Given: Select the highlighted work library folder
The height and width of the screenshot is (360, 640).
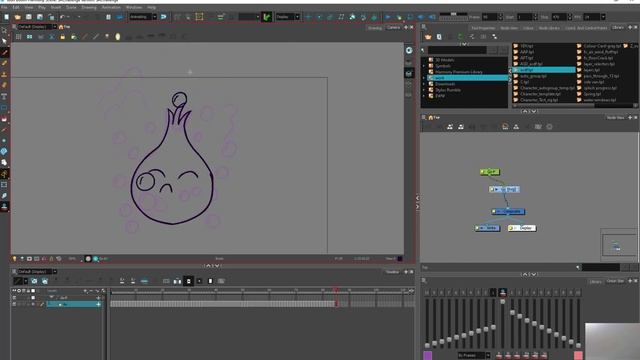Looking at the screenshot, I should pyautogui.click(x=467, y=78).
